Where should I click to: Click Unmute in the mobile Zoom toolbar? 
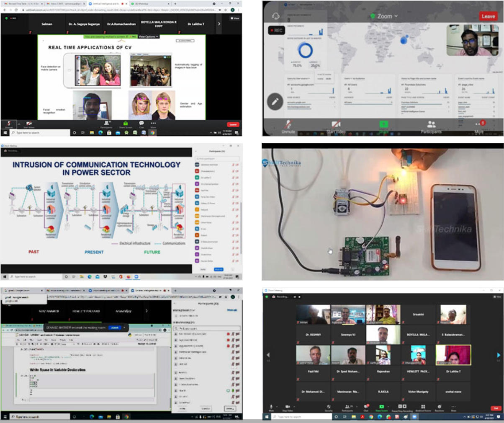click(x=288, y=126)
